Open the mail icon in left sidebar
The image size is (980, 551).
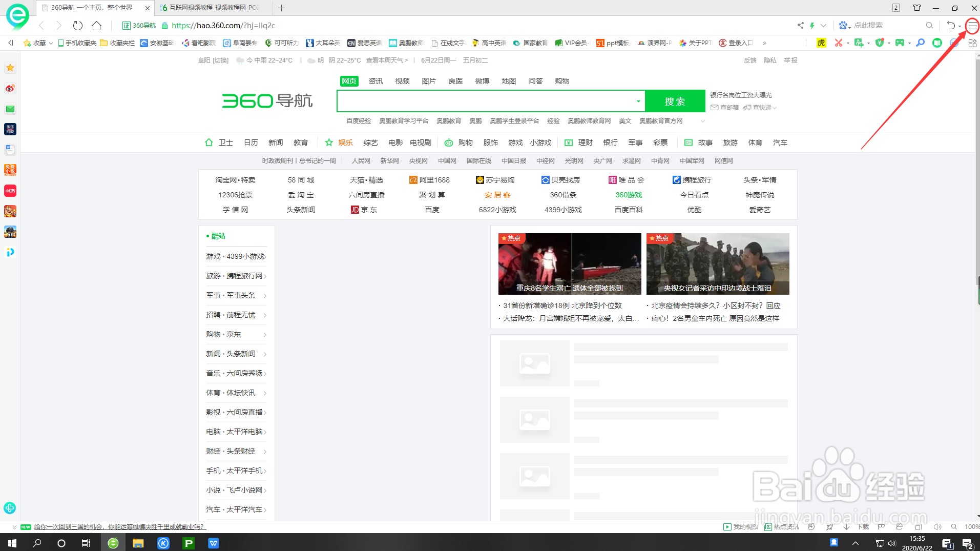10,109
